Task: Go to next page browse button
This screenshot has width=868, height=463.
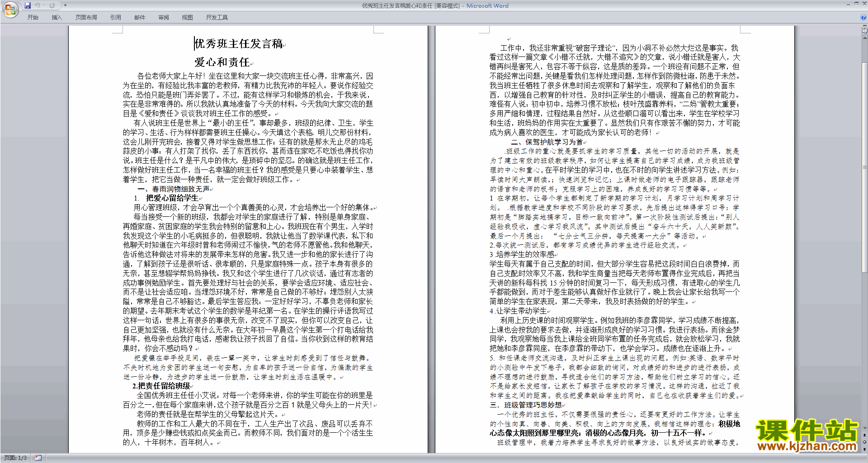Action: click(865, 449)
